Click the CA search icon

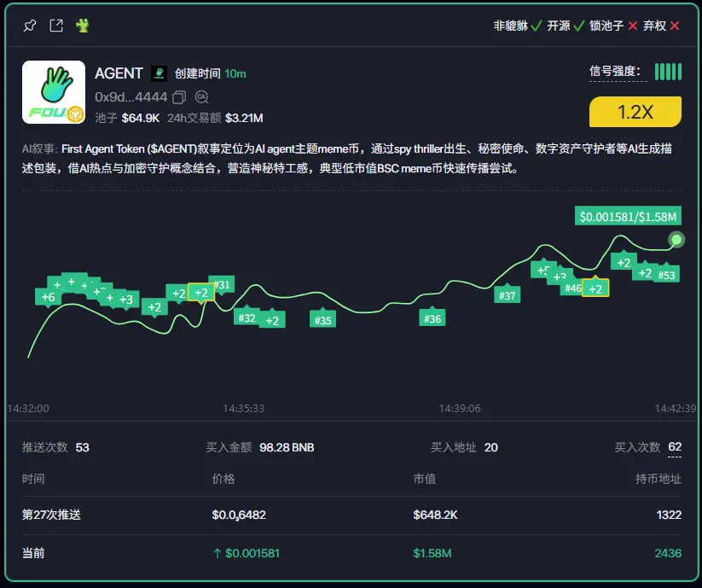pos(202,96)
